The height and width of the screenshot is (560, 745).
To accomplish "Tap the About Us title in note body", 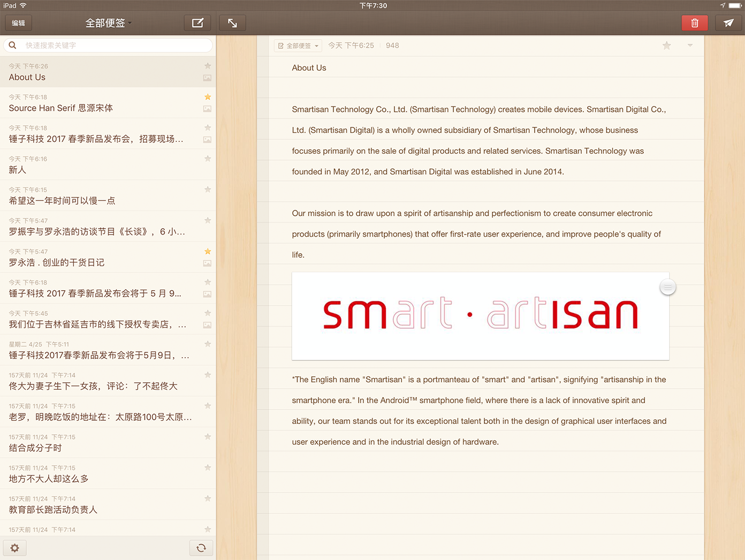I will click(x=309, y=68).
